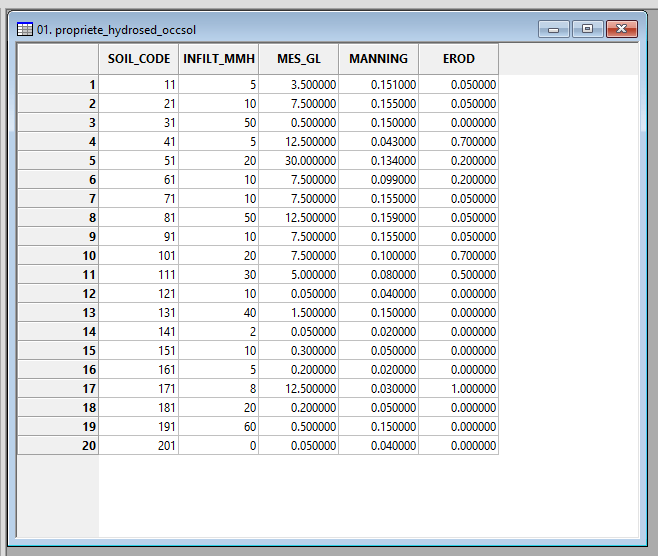658x556 pixels.
Task: Select row header number 20
Action: tap(58, 446)
